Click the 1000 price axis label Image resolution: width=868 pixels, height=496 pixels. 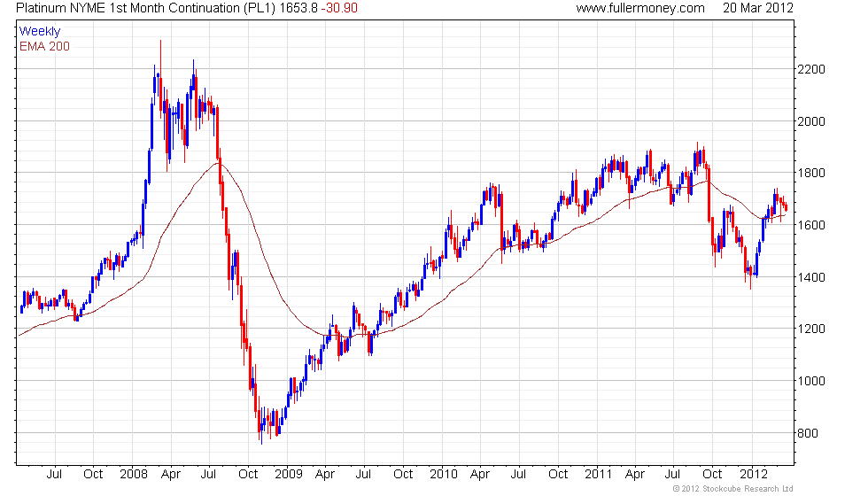coord(810,381)
